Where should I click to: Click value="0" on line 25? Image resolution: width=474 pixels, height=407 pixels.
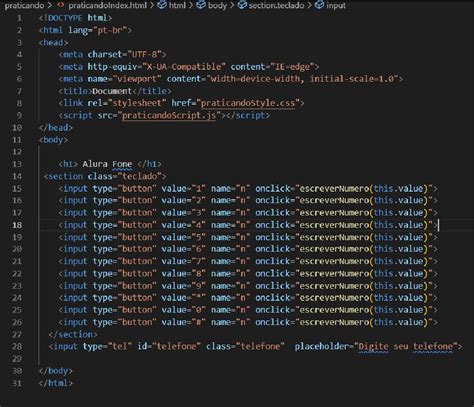[x=183, y=310]
